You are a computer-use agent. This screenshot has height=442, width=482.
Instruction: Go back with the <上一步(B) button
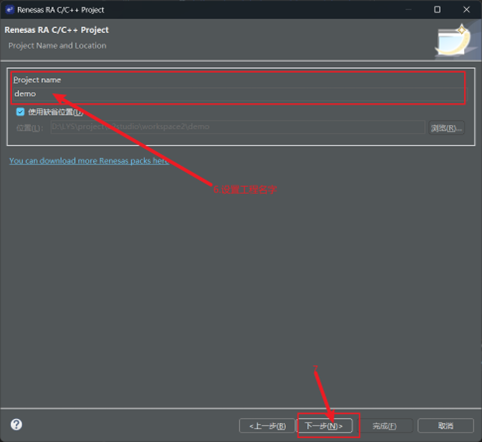click(267, 426)
